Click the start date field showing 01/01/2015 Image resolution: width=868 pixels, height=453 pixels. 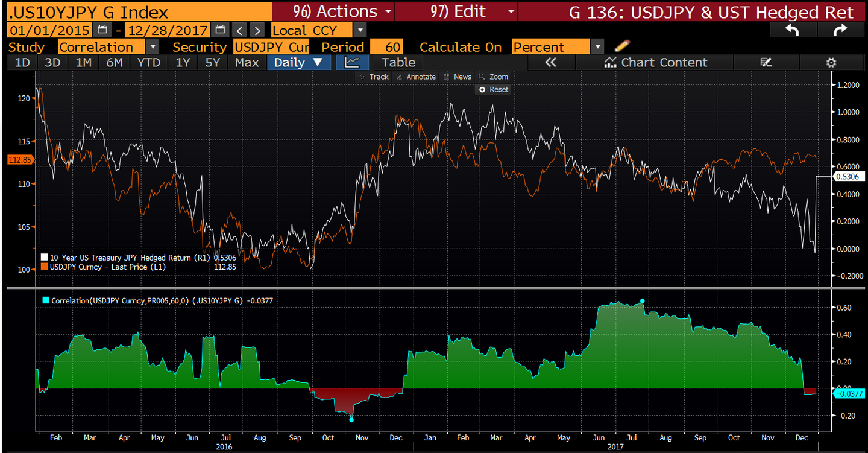coord(48,29)
